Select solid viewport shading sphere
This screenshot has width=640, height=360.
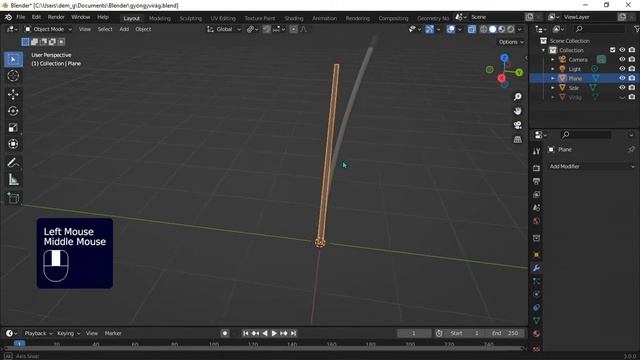pyautogui.click(x=493, y=29)
